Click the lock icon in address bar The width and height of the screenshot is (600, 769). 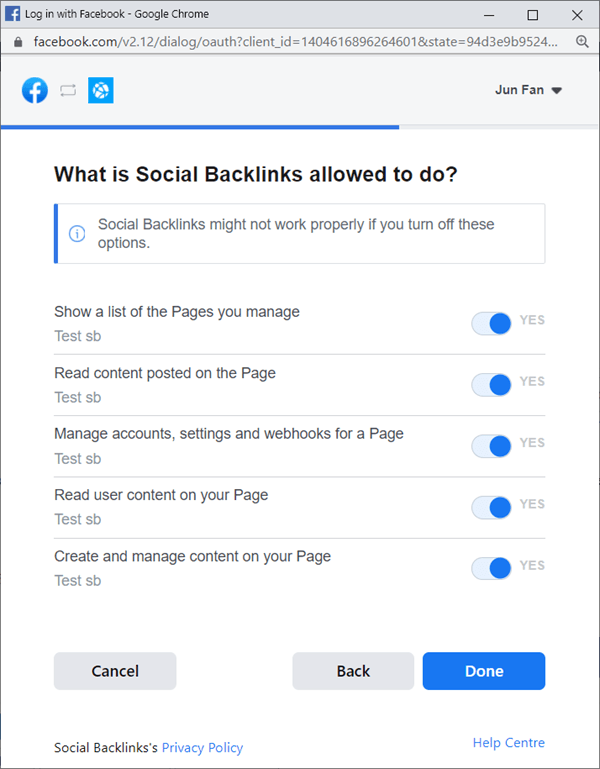point(17,42)
